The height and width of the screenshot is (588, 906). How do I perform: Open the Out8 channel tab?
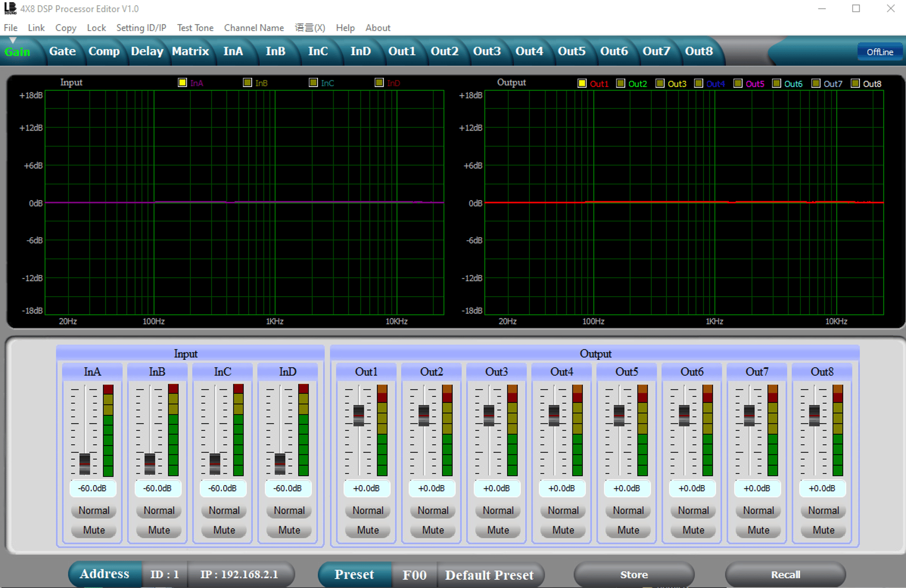(699, 51)
